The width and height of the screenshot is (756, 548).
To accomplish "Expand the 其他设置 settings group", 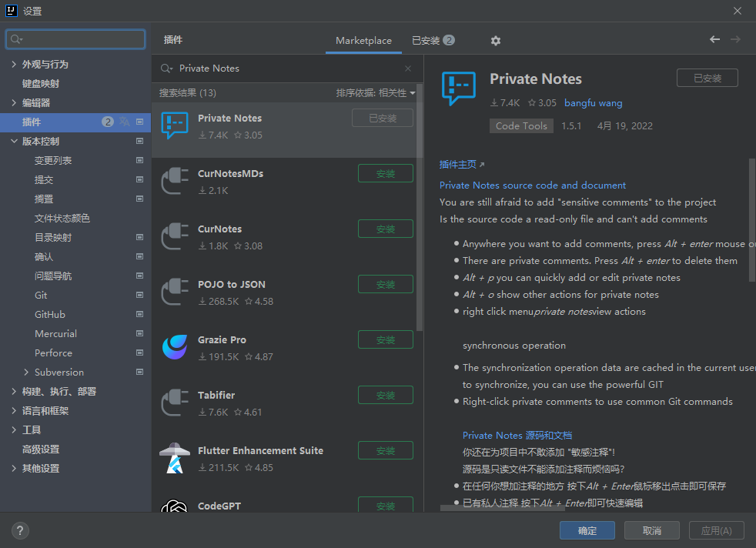I will [14, 469].
